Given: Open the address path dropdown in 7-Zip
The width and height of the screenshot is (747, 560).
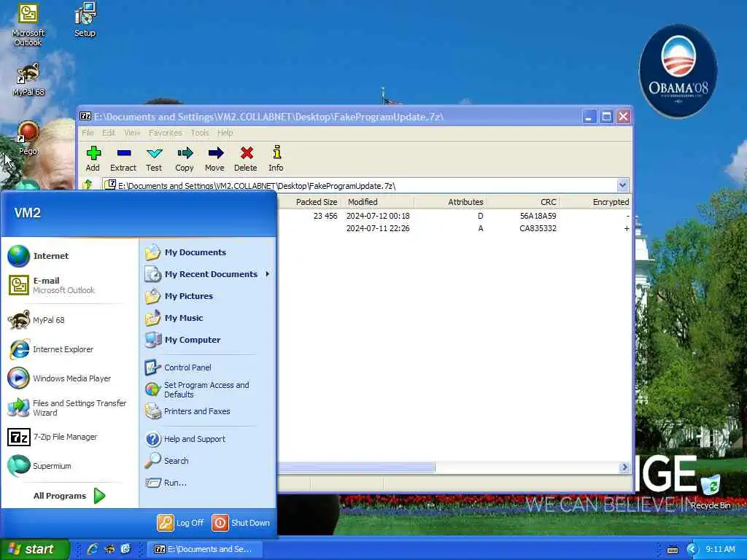Looking at the screenshot, I should click(622, 185).
